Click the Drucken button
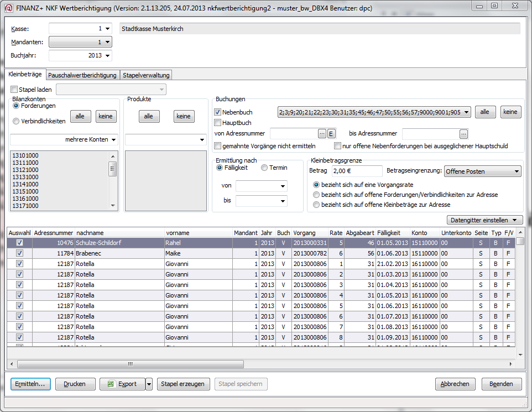This screenshot has width=532, height=412. 75,384
